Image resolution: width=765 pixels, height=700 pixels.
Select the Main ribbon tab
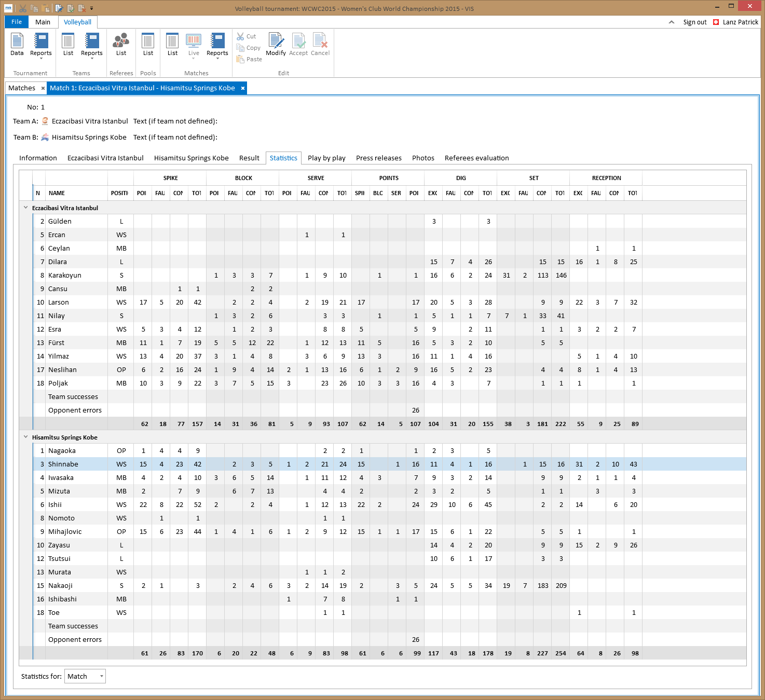tap(43, 22)
